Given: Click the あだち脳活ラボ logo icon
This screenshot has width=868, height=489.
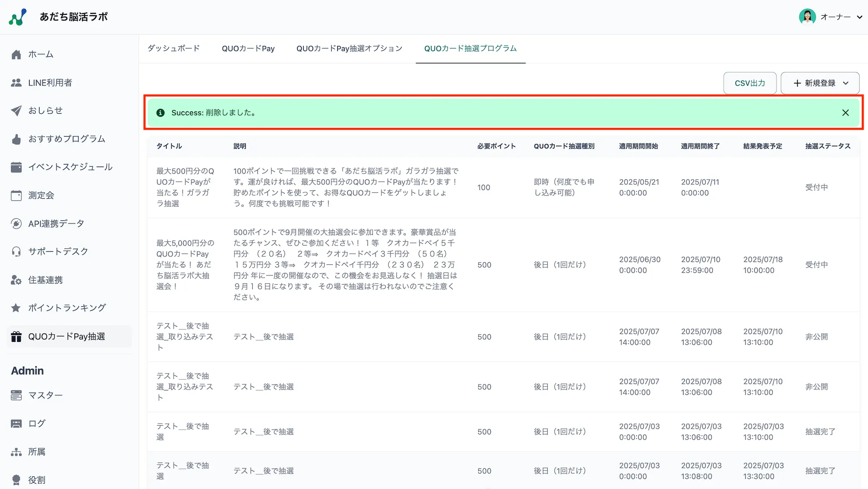Looking at the screenshot, I should coord(17,17).
